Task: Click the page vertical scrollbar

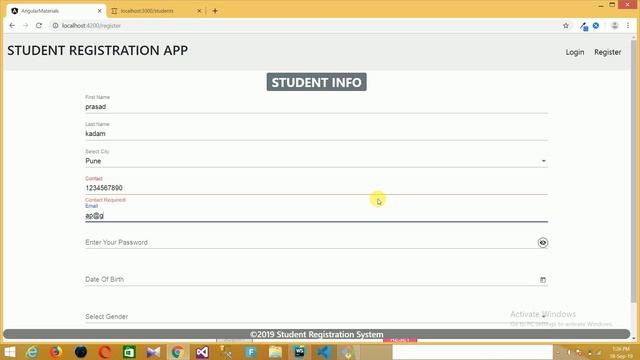Action: pyautogui.click(x=633, y=171)
